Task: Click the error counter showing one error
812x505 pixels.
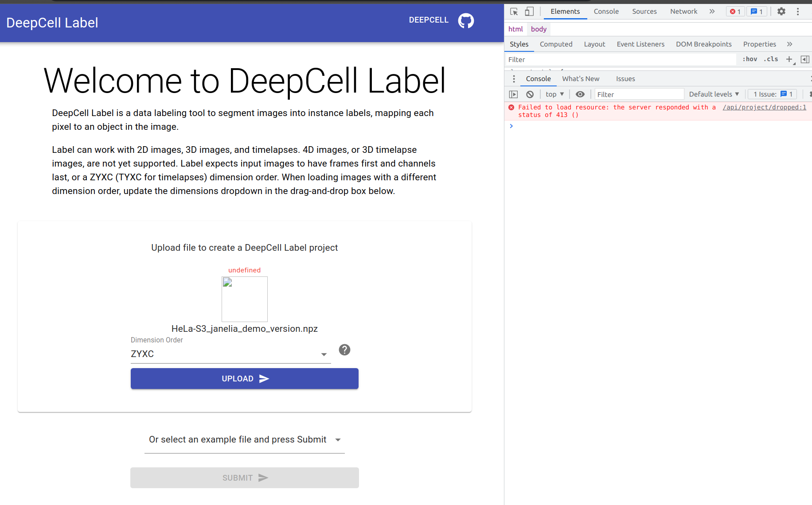Action: [735, 11]
